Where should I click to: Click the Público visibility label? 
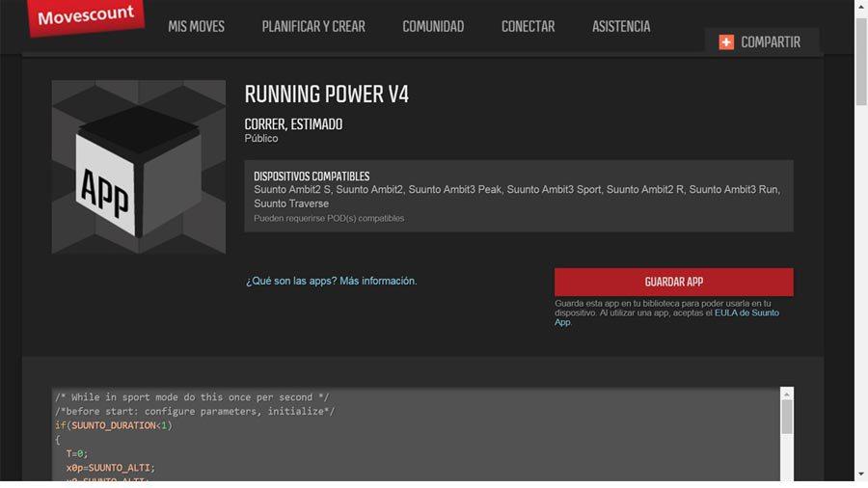(x=261, y=138)
